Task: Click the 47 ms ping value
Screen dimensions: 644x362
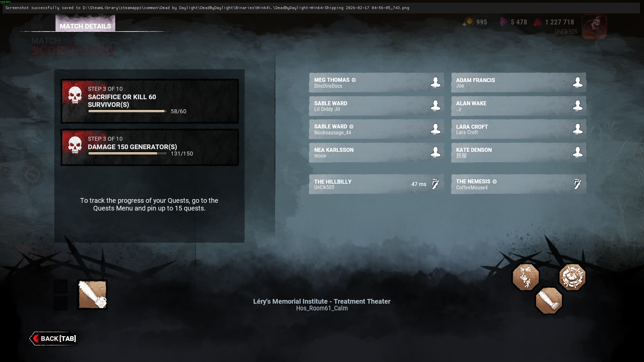Action: coord(419,184)
